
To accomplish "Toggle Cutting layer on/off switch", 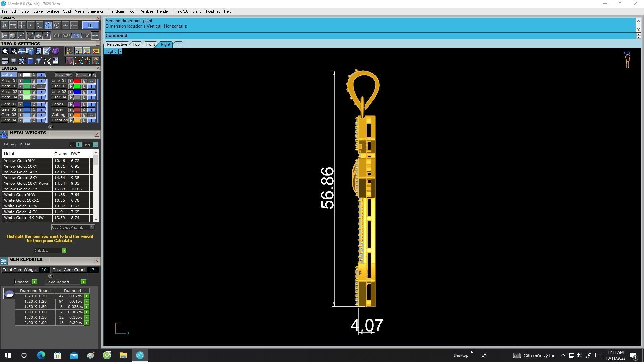I will pos(91,115).
